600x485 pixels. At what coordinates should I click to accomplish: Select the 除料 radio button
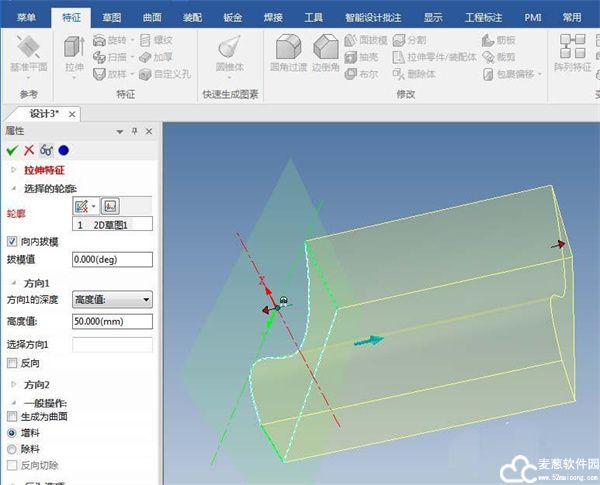(12, 449)
